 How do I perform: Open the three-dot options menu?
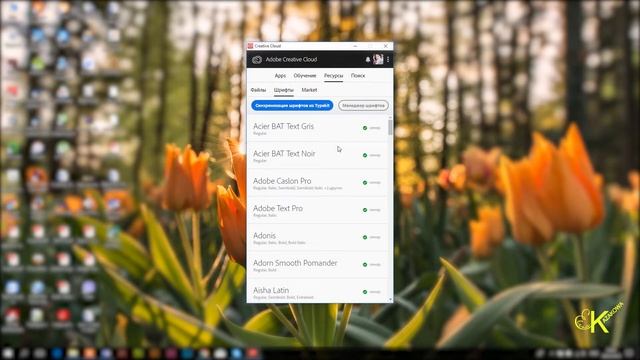click(388, 60)
